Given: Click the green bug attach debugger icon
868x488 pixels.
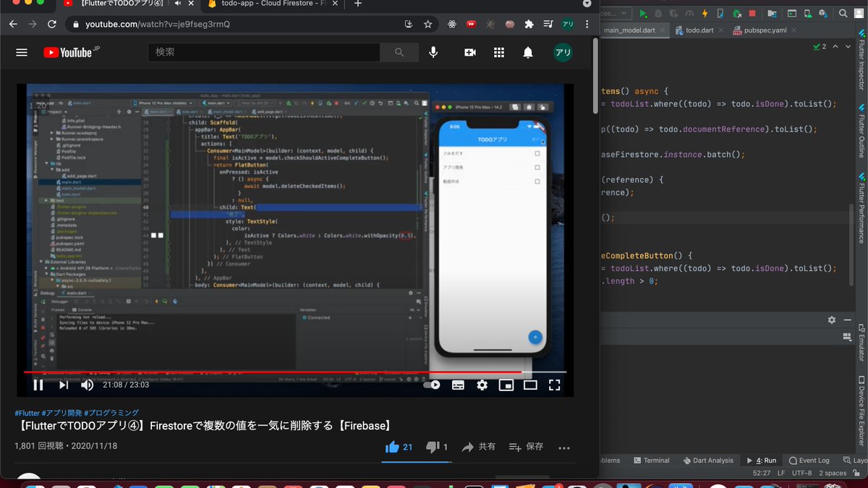Looking at the screenshot, I should pyautogui.click(x=737, y=13).
